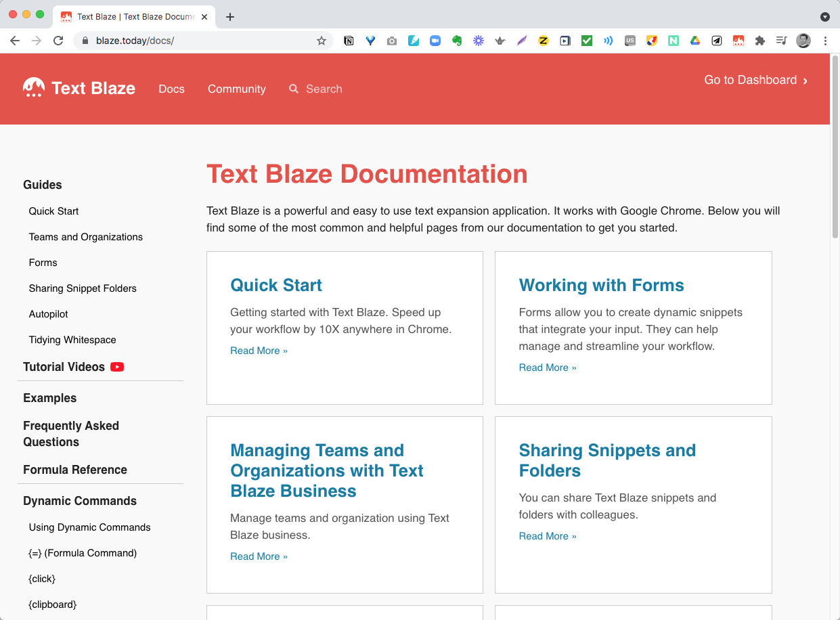Click the Working with Forms card heading
Image resolution: width=840 pixels, height=620 pixels.
(x=601, y=285)
